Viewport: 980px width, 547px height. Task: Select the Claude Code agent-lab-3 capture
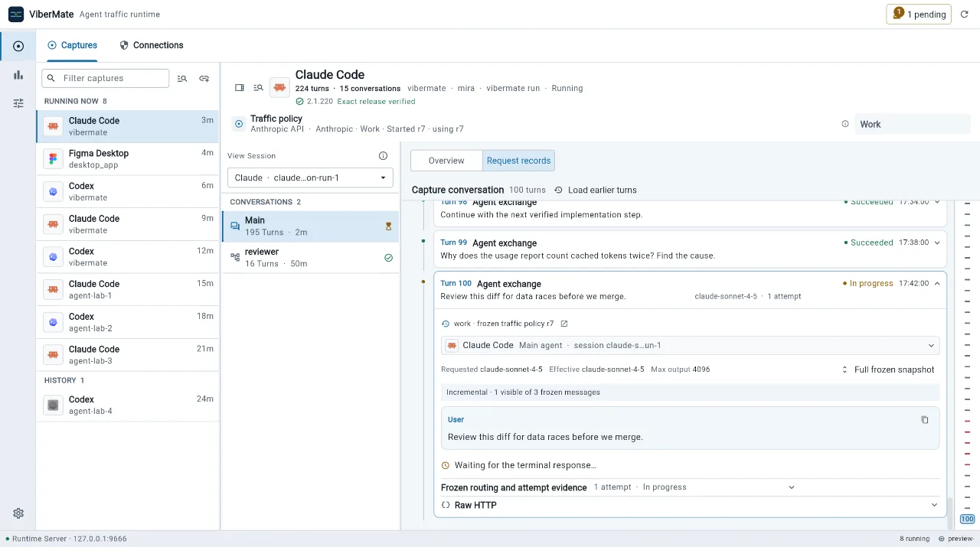click(x=127, y=355)
